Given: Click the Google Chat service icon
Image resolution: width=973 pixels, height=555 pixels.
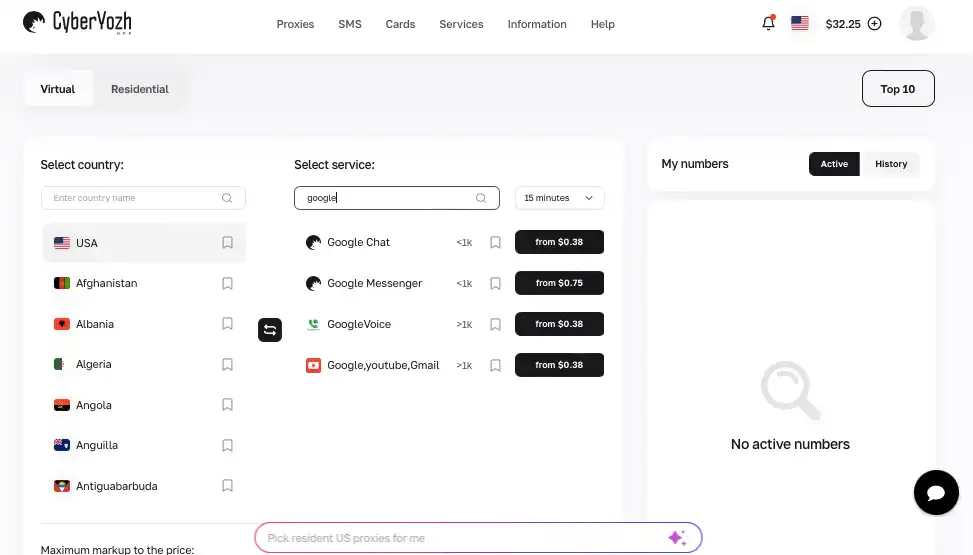Looking at the screenshot, I should (313, 242).
